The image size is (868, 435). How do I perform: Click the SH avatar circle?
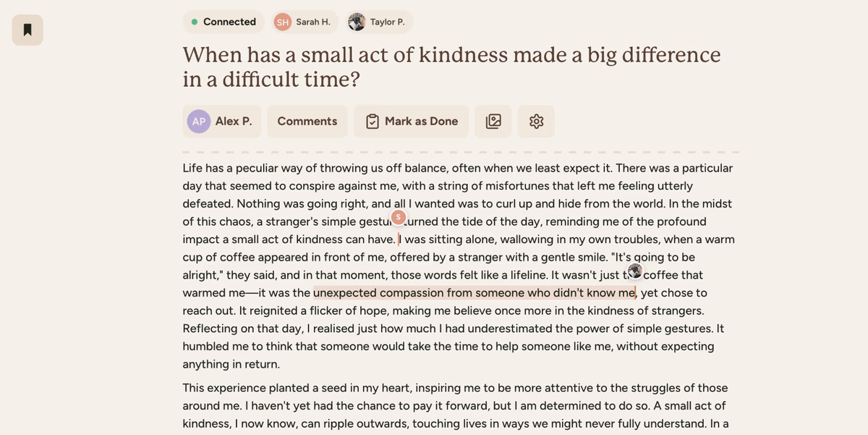tap(283, 22)
